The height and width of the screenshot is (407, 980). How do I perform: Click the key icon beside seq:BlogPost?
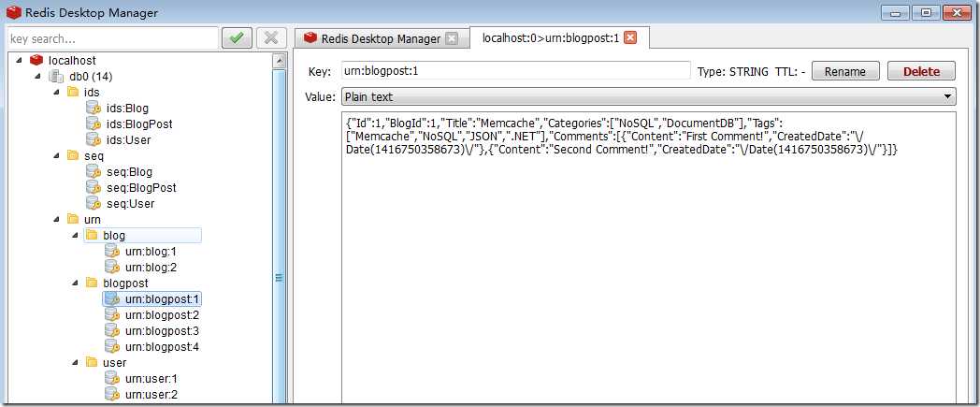[94, 187]
